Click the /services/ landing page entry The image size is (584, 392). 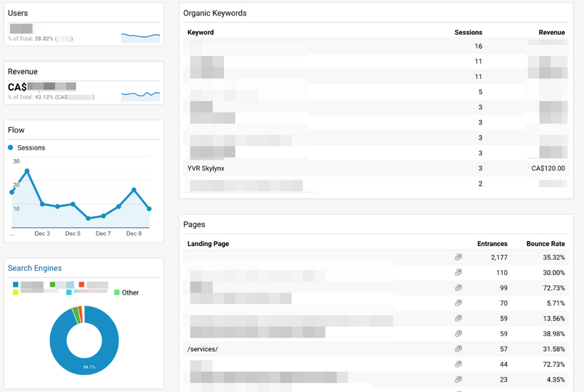click(203, 349)
